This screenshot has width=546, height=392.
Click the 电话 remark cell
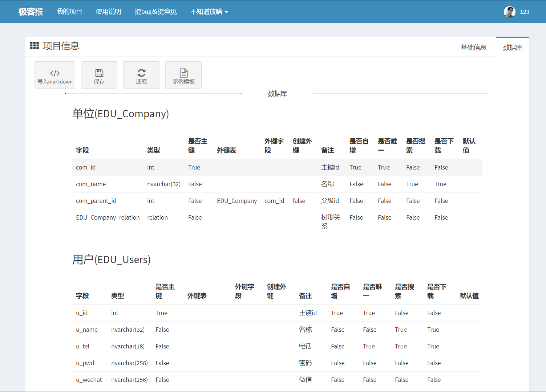305,346
